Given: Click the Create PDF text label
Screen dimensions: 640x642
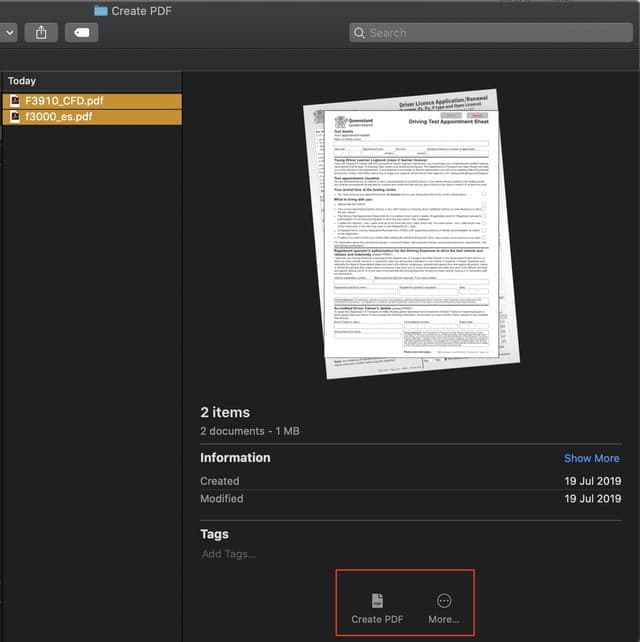Looking at the screenshot, I should point(377,620).
